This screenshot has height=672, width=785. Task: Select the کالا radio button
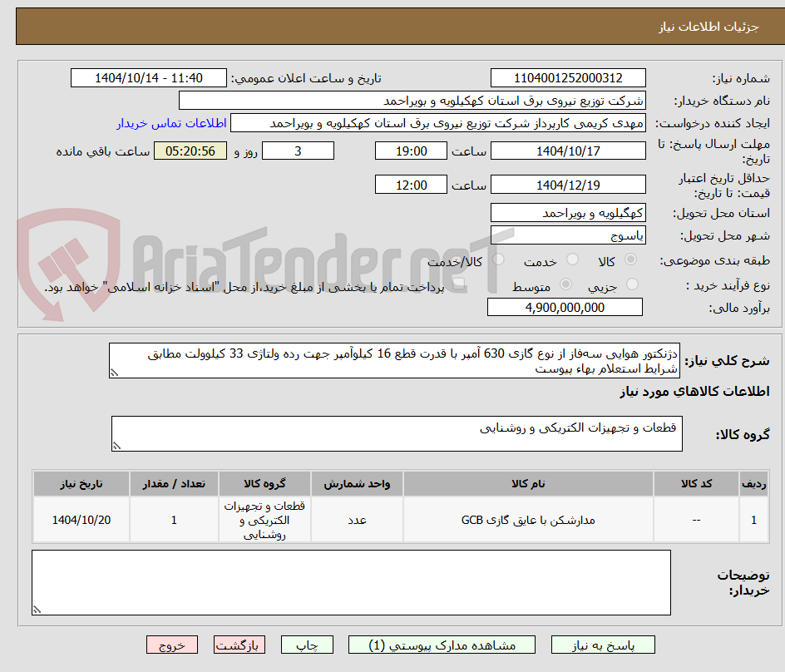click(629, 259)
